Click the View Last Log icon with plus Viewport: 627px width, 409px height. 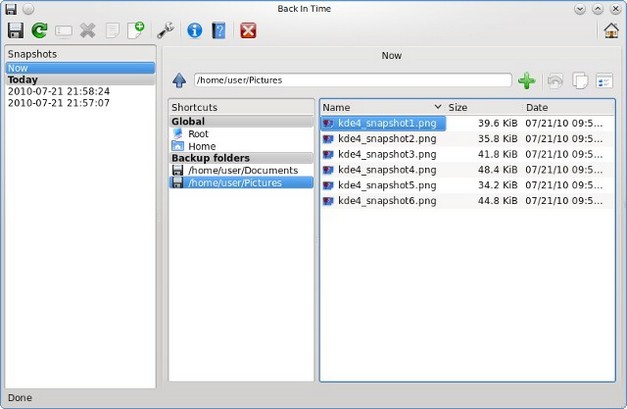point(136,30)
